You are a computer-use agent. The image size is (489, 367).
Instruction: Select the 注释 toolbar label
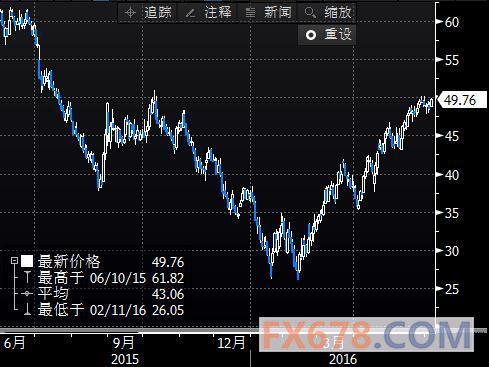coord(218,13)
